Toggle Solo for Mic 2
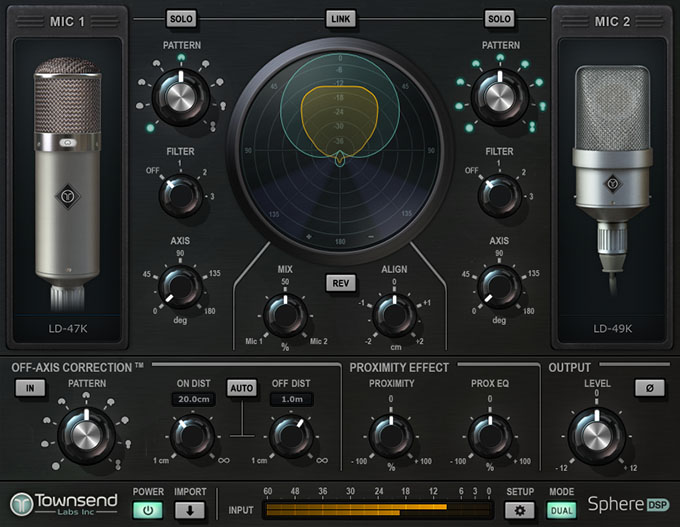This screenshot has height=527, width=680. (498, 19)
